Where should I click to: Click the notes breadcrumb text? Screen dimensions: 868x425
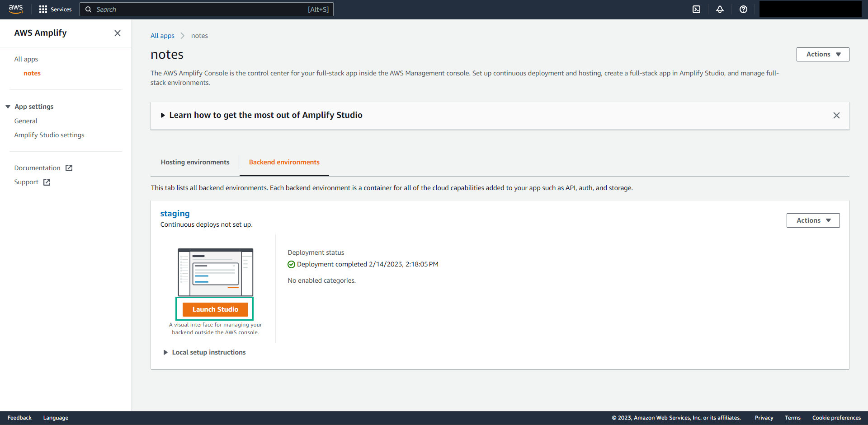199,36
